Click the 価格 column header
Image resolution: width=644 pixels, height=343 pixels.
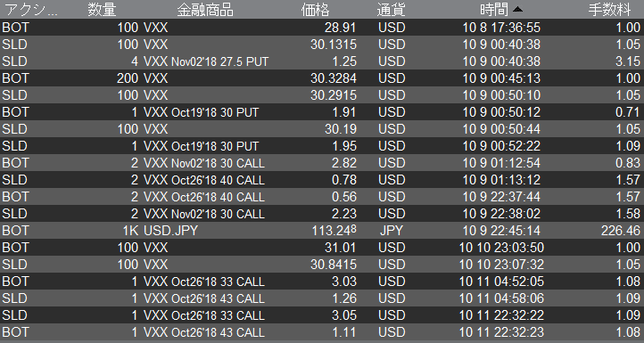[315, 10]
